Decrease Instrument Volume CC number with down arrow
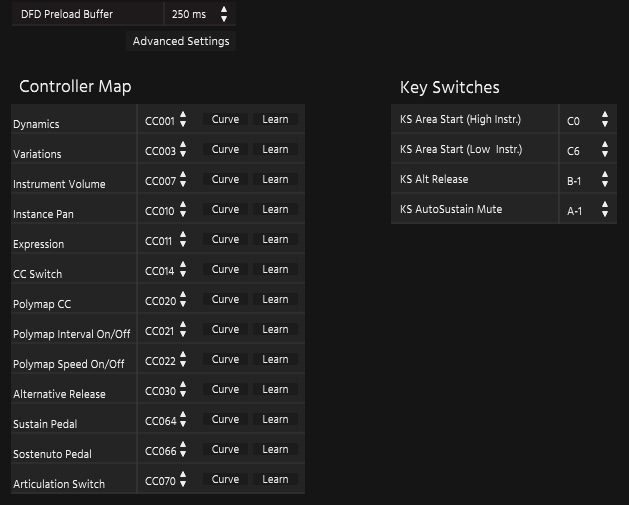 (184, 185)
